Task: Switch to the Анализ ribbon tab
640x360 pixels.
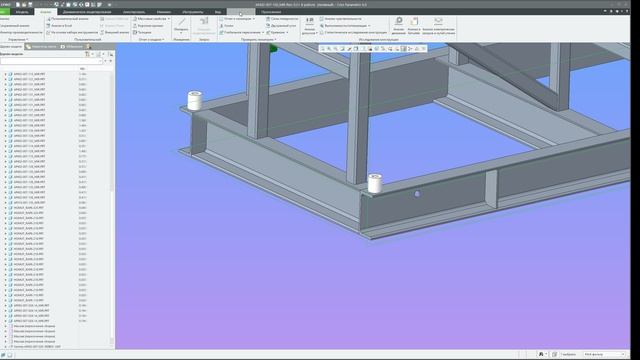Action: 46,12
